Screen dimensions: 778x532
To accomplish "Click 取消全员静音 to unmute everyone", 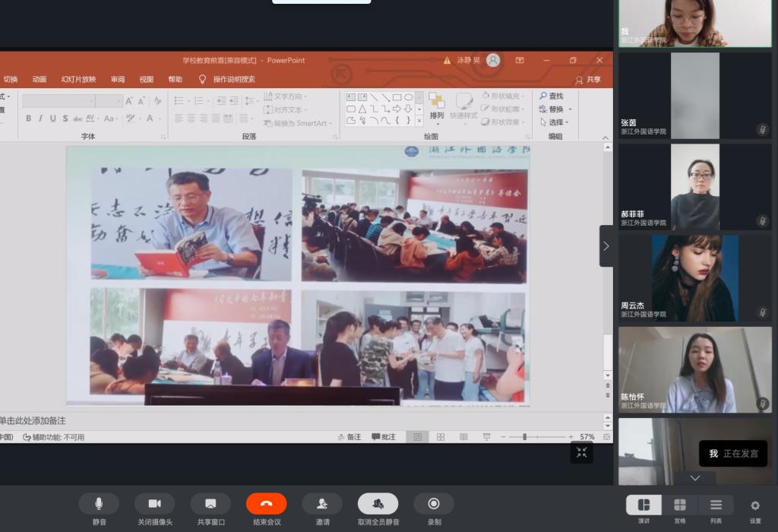I will [378, 504].
